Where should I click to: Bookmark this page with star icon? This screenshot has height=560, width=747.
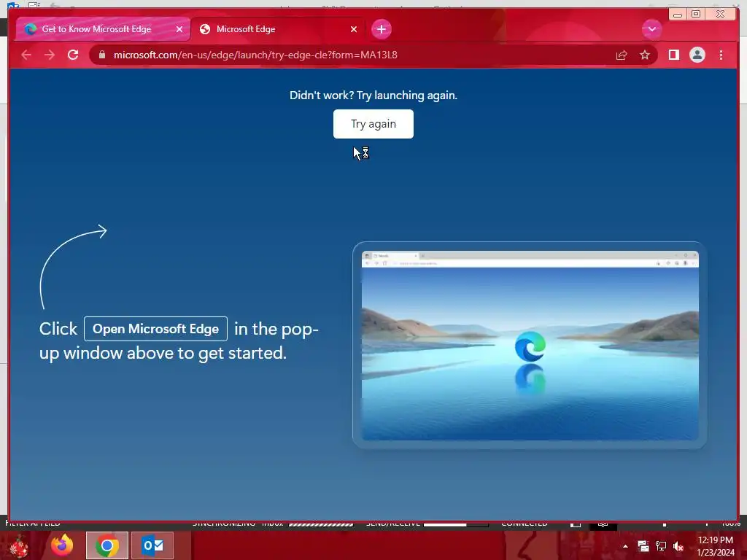645,55
